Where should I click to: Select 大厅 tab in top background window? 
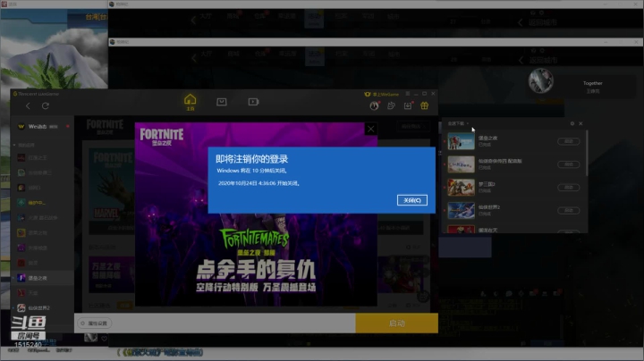[206, 16]
